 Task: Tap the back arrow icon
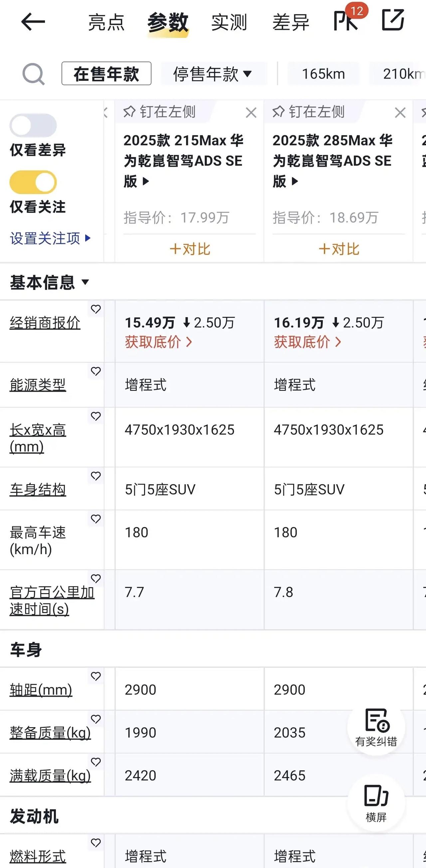click(33, 22)
